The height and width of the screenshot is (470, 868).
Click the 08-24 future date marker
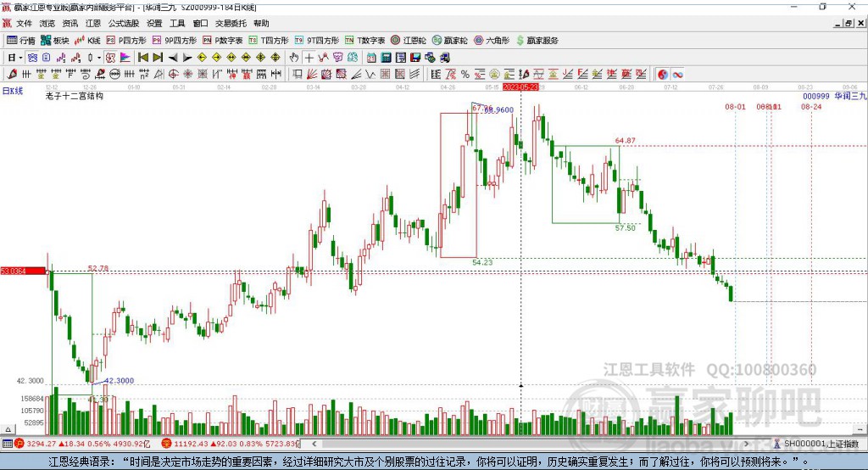click(x=811, y=106)
